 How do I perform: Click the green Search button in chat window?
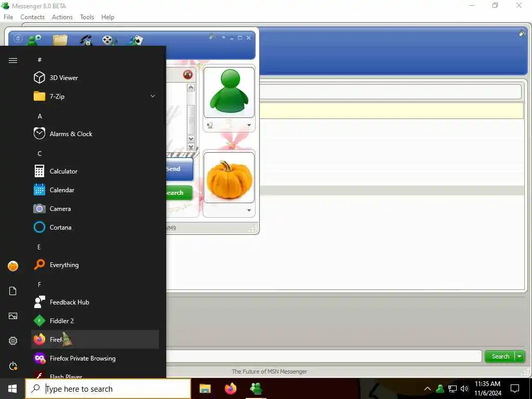click(179, 193)
